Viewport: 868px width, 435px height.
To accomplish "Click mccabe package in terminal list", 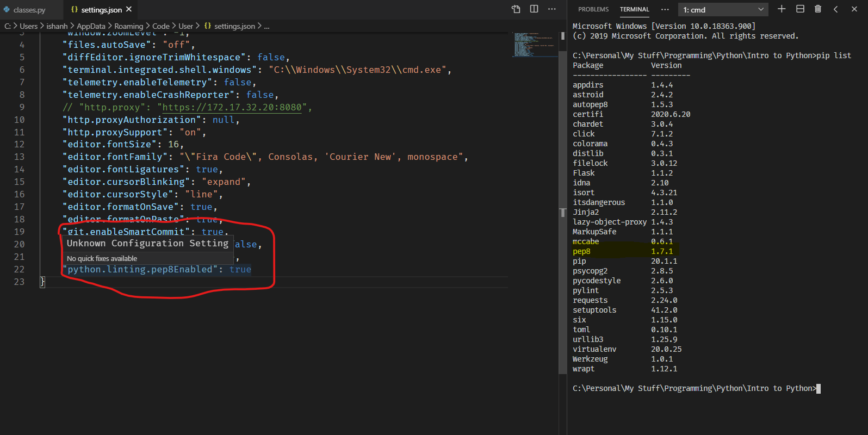I will [586, 241].
